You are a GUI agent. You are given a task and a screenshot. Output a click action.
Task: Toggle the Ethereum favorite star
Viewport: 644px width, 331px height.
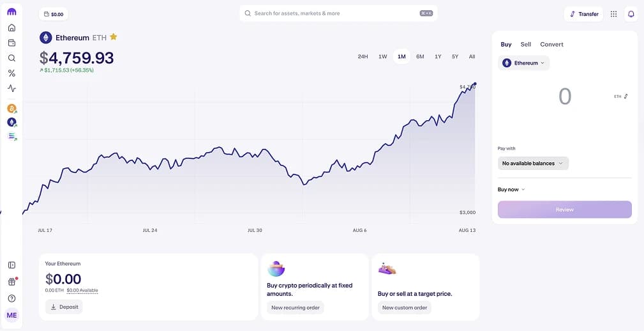pos(114,37)
